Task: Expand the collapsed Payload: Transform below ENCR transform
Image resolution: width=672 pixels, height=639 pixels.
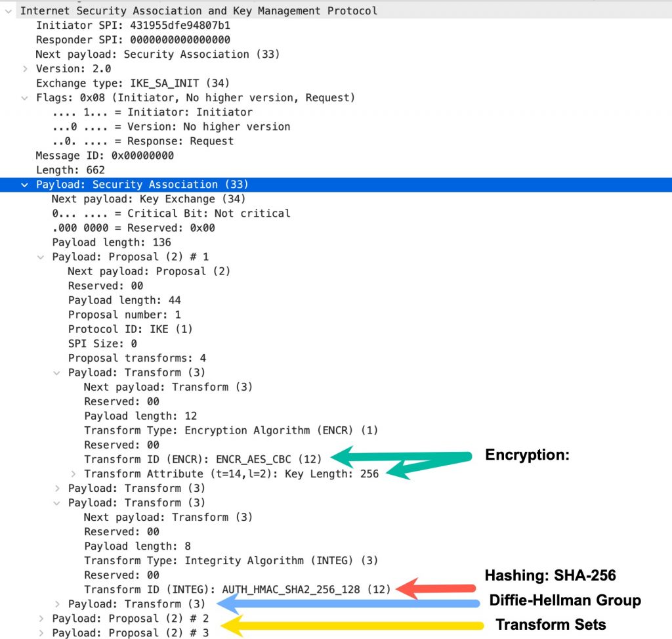Action: tap(56, 488)
